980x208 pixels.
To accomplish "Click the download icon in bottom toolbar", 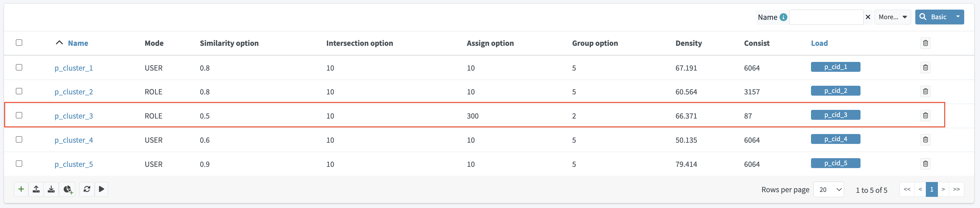I will click(51, 189).
